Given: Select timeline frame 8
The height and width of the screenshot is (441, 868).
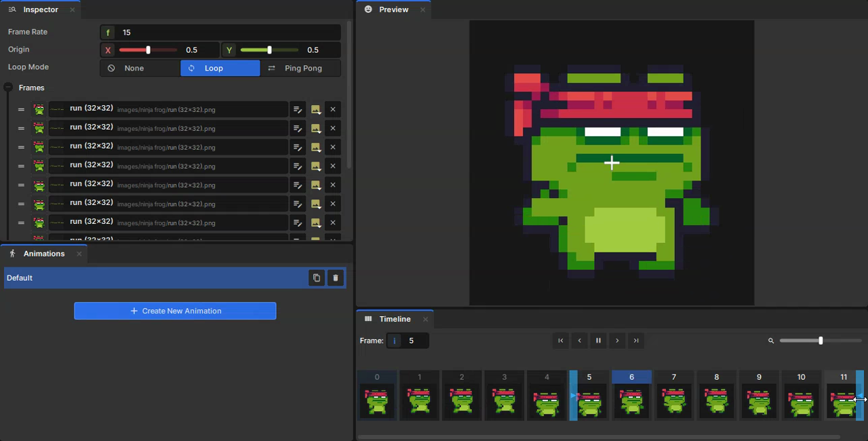Looking at the screenshot, I should pyautogui.click(x=716, y=396).
